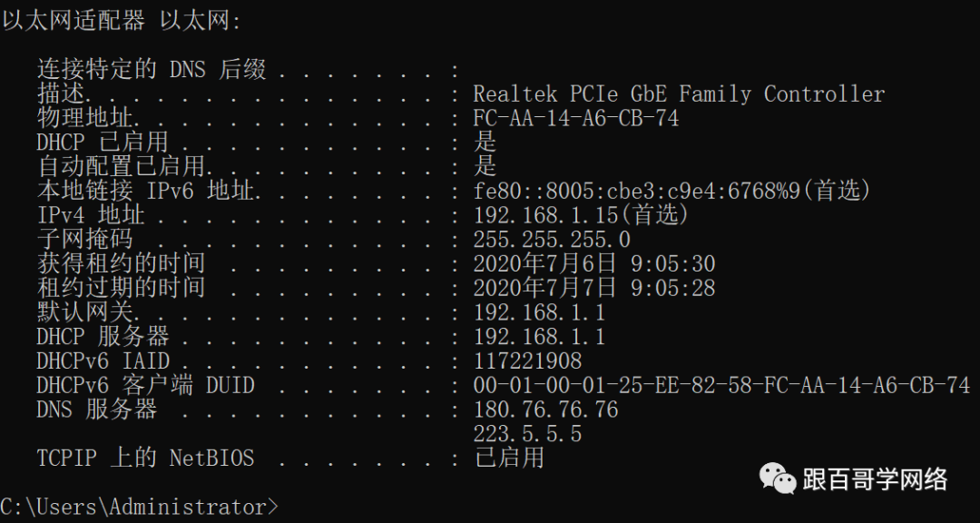Click the command prompt C:\Users\Administrator> line
The image size is (980, 523).
click(139, 506)
